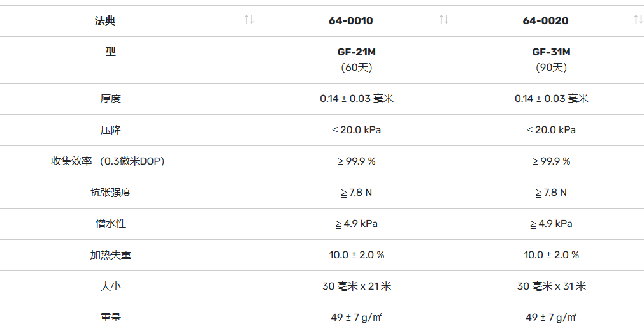Click the (90天) text under GF-31M
644x331 pixels.
(551, 68)
